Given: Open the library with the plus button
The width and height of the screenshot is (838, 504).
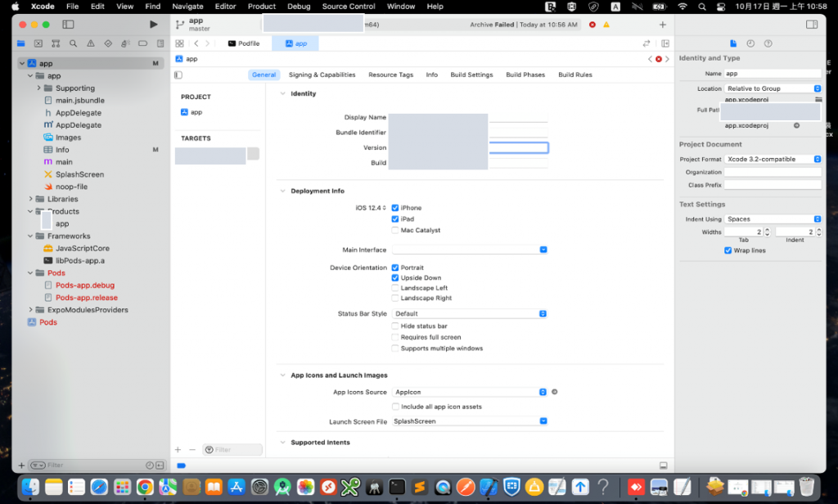Looking at the screenshot, I should click(662, 25).
